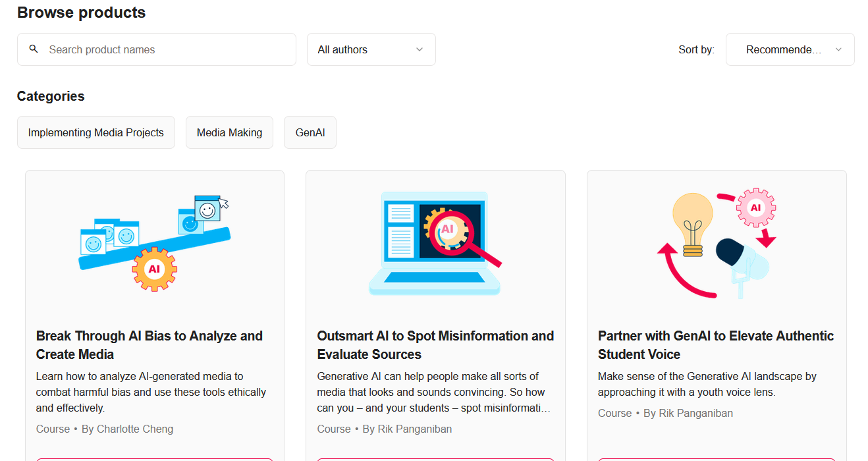Filter by Media Making category
Screen dimensions: 868x461
[229, 132]
